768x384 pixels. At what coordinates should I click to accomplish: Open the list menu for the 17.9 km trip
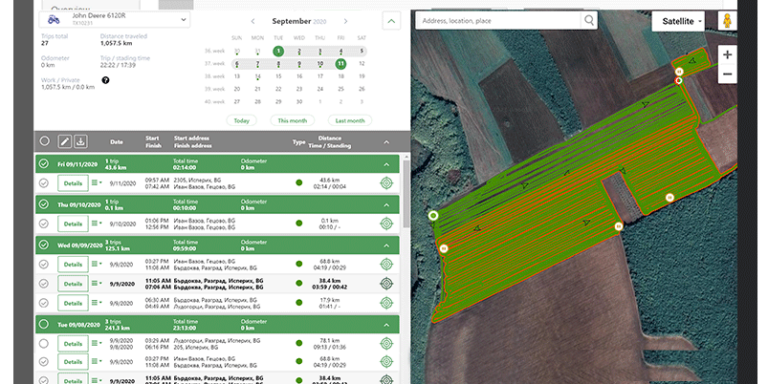[x=96, y=303]
